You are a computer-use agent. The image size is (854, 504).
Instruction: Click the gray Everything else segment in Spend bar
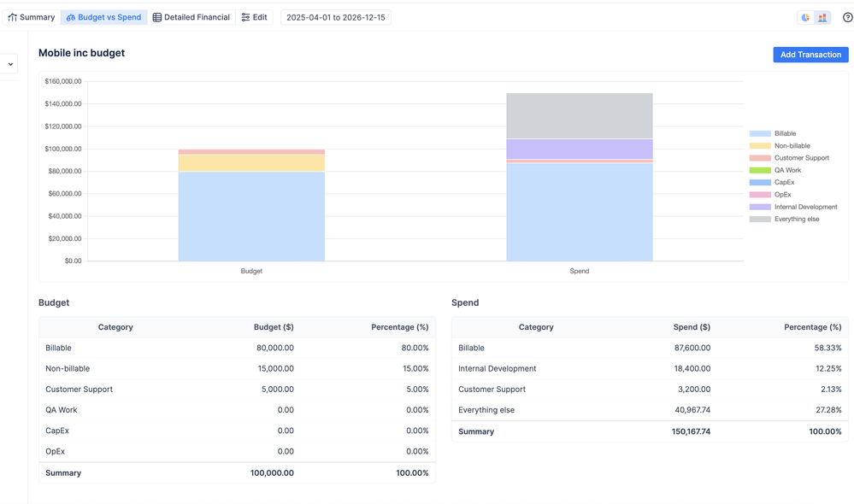click(x=580, y=115)
